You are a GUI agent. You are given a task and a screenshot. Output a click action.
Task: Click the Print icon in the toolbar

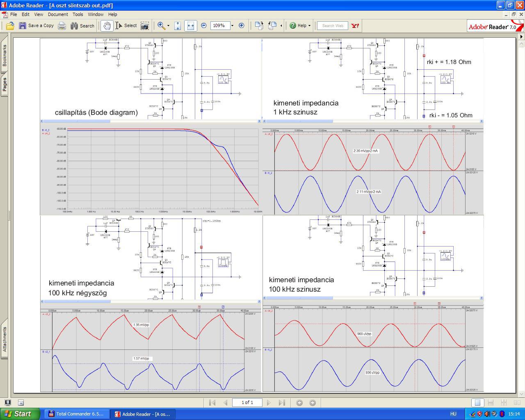[62, 26]
